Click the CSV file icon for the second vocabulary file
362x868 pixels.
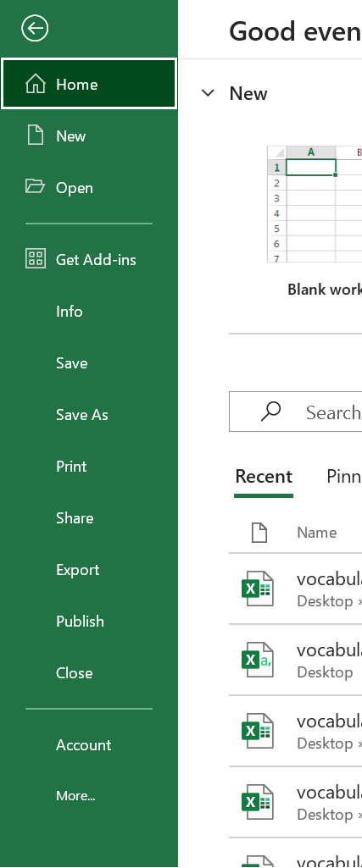257,660
